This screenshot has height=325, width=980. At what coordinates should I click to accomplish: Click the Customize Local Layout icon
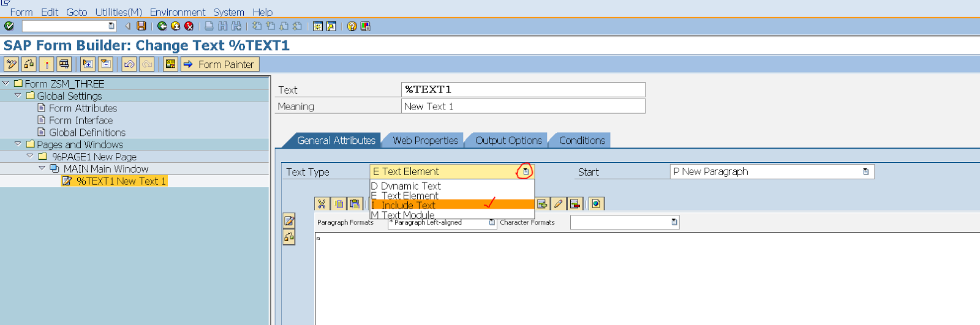point(366,26)
